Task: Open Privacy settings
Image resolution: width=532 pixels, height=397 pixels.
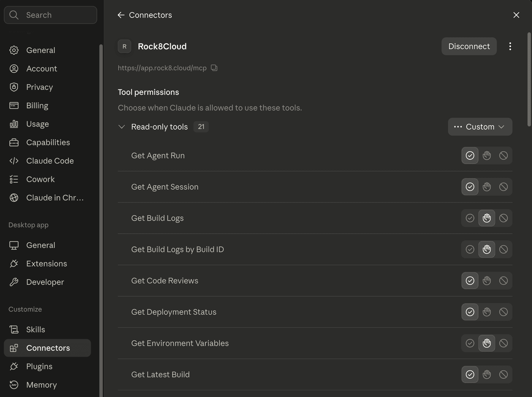Action: [47, 87]
